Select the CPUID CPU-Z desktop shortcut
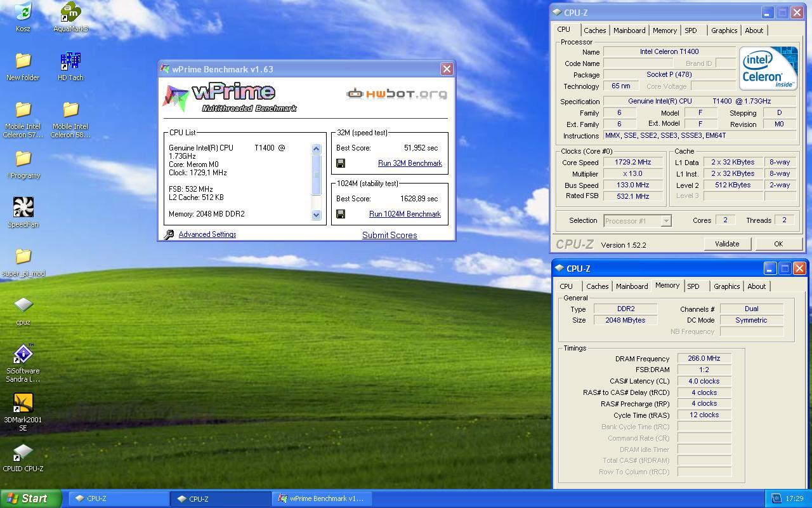The height and width of the screenshot is (508, 812). click(x=23, y=451)
